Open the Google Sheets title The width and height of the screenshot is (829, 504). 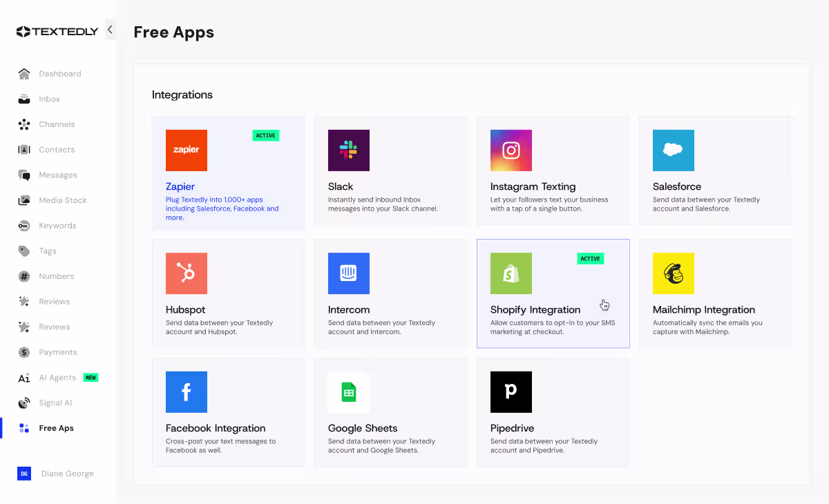tap(363, 428)
